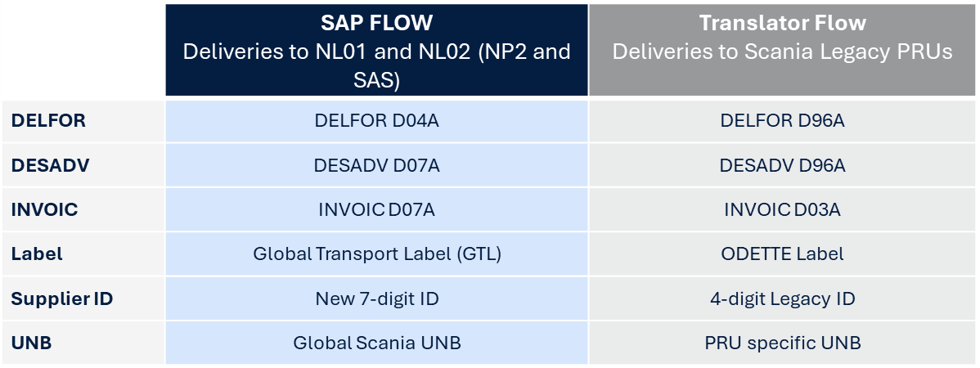Select the DESADV D96A cell
This screenshot has height=368, width=980.
782,165
